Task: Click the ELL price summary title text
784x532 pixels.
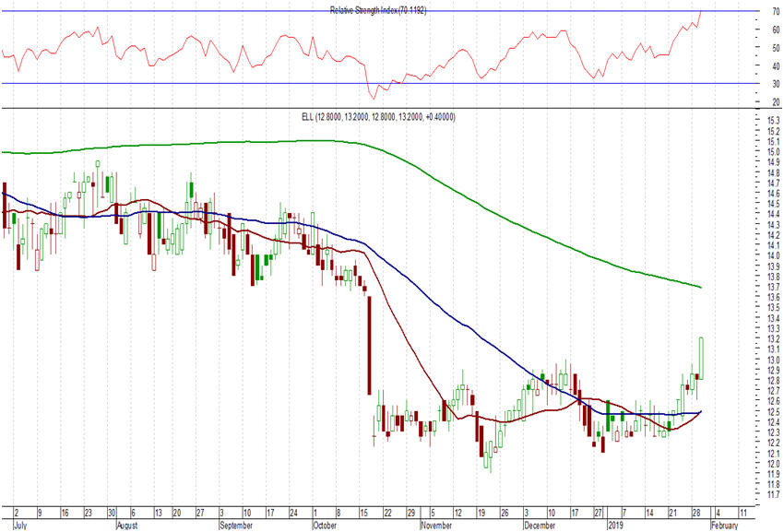Action: [378, 117]
